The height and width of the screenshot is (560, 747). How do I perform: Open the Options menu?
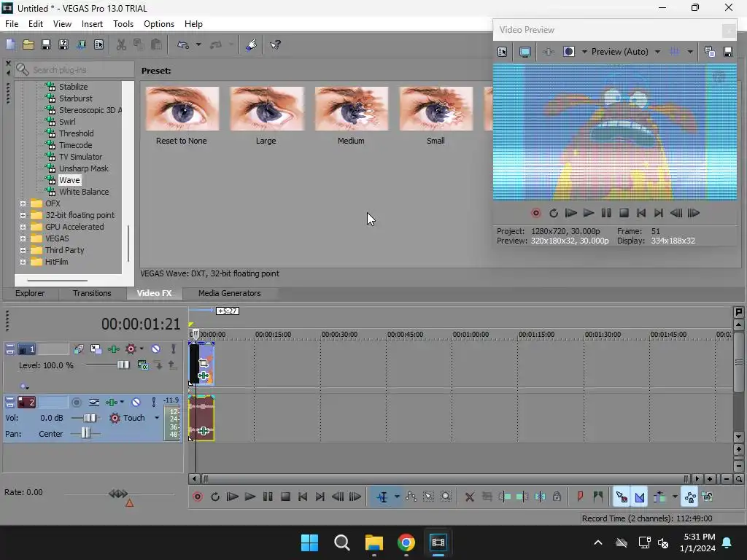pos(158,24)
